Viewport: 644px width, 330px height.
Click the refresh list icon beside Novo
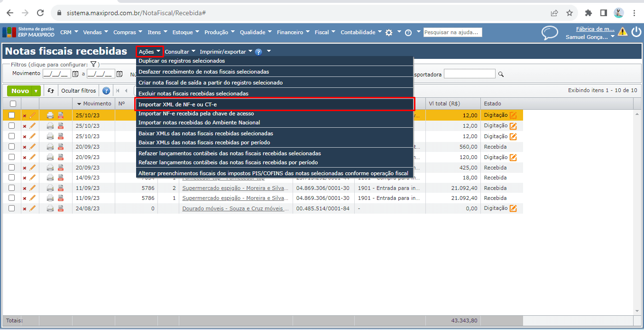[51, 91]
